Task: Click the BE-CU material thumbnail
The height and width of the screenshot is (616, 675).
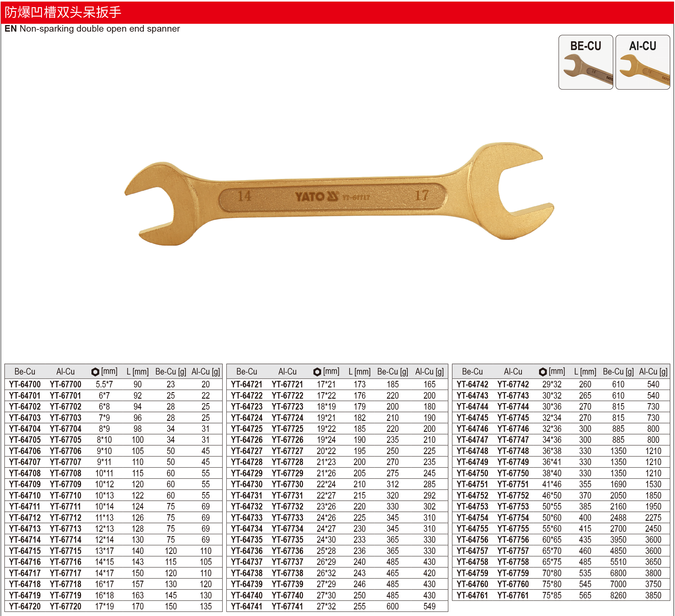Action: tap(585, 62)
